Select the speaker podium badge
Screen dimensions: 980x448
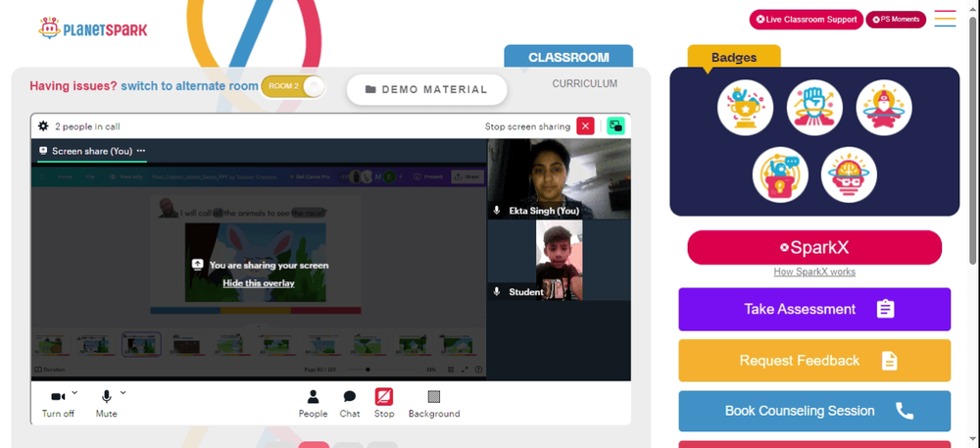click(x=780, y=174)
